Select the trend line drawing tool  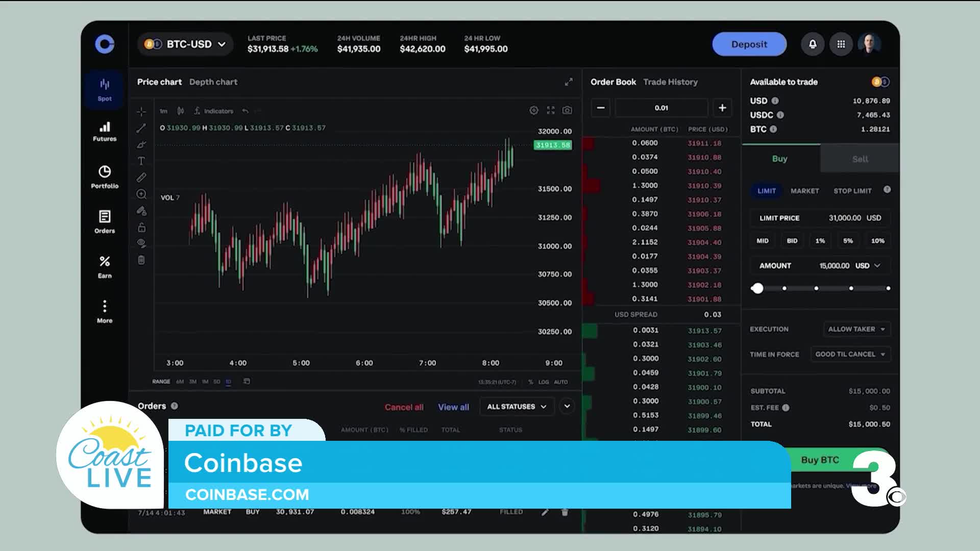(x=141, y=128)
